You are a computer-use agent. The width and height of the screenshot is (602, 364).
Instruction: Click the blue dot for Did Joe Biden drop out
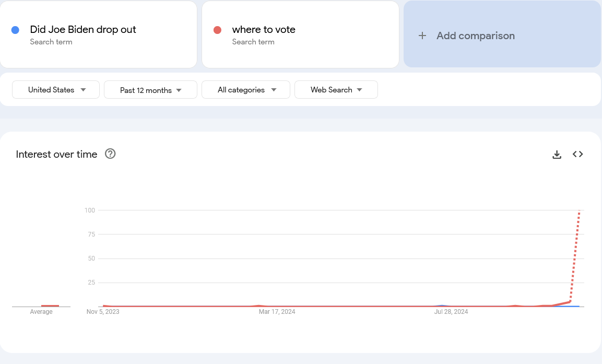coord(15,30)
